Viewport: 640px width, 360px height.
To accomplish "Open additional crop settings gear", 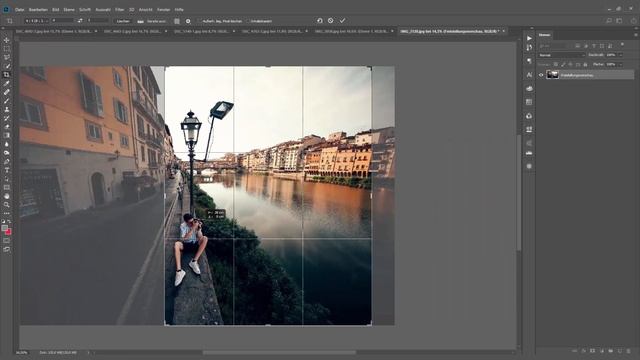I will point(188,21).
